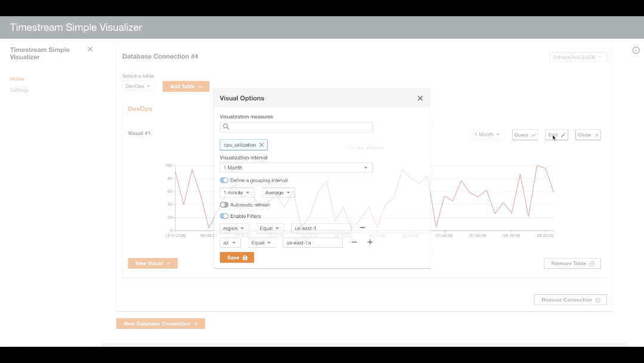Open the info icon at top right

[x=636, y=50]
